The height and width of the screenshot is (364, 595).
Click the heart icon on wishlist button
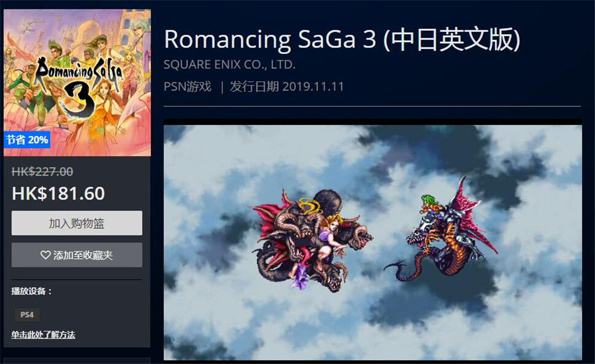tap(46, 255)
